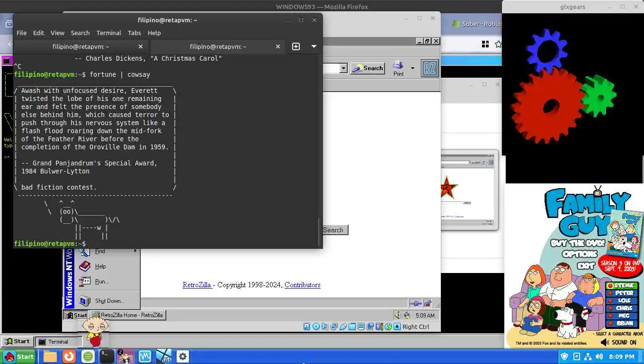Select PETER in the Family Guy character list
This screenshot has width=644, height=364.
coord(623,293)
